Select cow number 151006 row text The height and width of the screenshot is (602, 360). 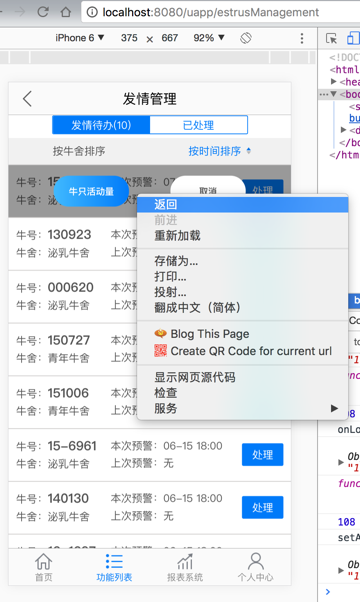click(x=68, y=393)
